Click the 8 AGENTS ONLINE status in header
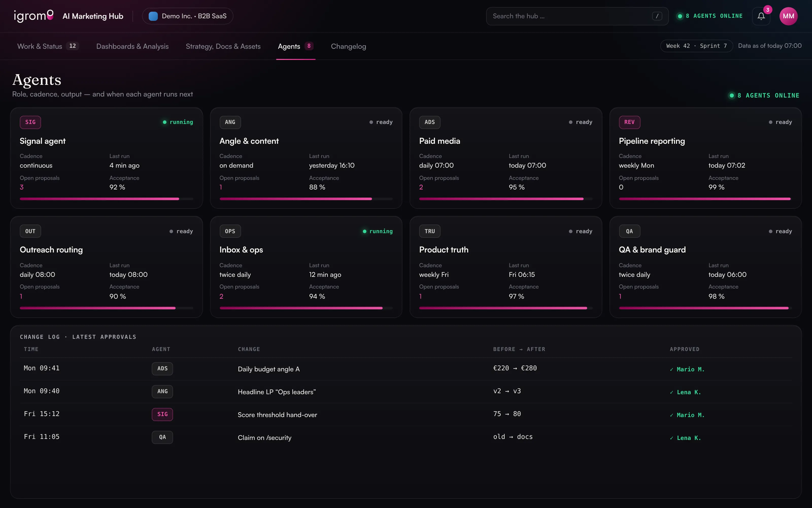The width and height of the screenshot is (812, 508). (710, 16)
